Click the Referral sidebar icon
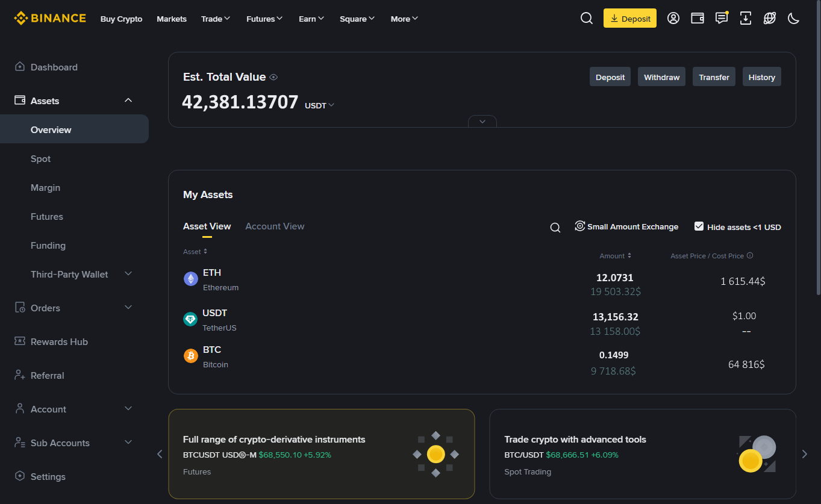This screenshot has width=821, height=504. click(20, 375)
